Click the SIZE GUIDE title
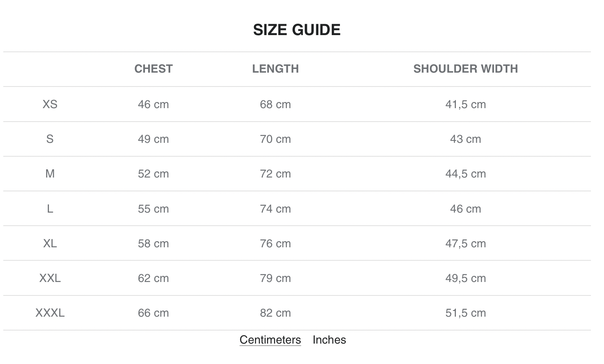 tap(297, 30)
